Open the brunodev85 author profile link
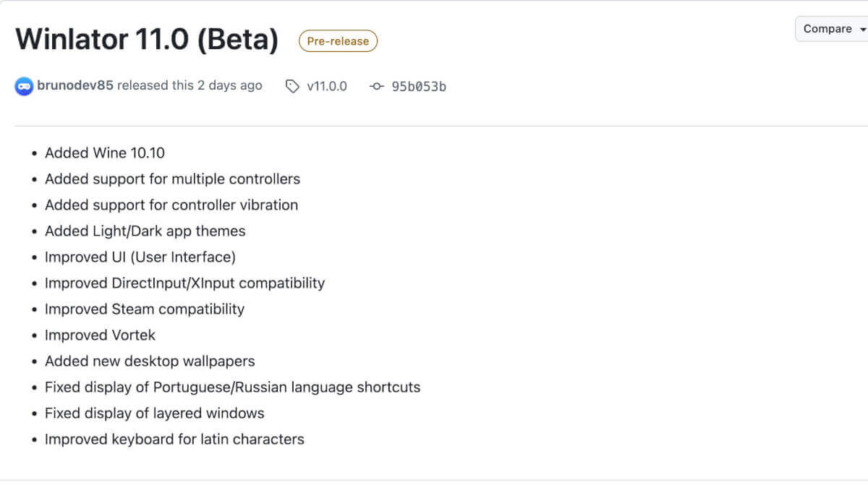Viewport: 868px width, 488px height. tap(75, 85)
